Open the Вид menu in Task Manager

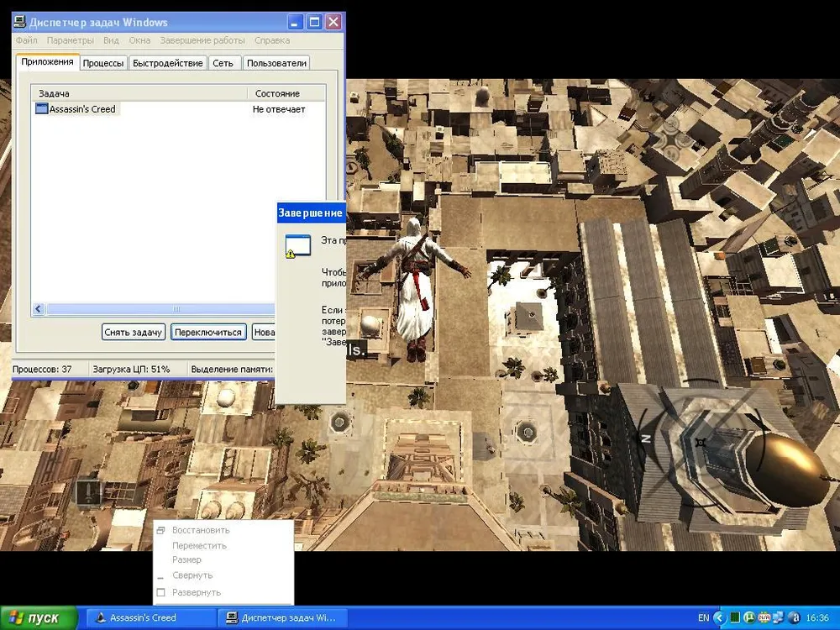click(x=111, y=40)
